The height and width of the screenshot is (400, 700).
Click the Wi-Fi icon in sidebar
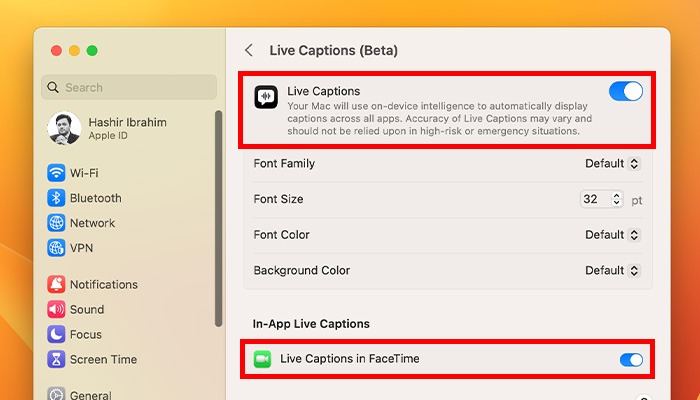(56, 173)
